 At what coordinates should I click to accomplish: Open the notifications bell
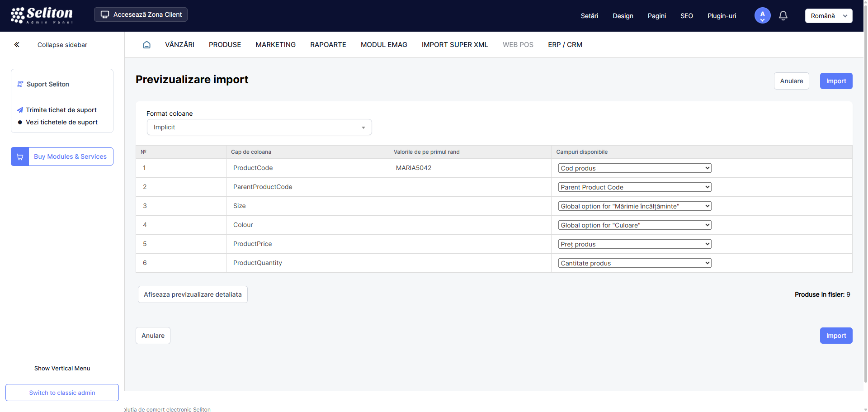pyautogui.click(x=783, y=16)
